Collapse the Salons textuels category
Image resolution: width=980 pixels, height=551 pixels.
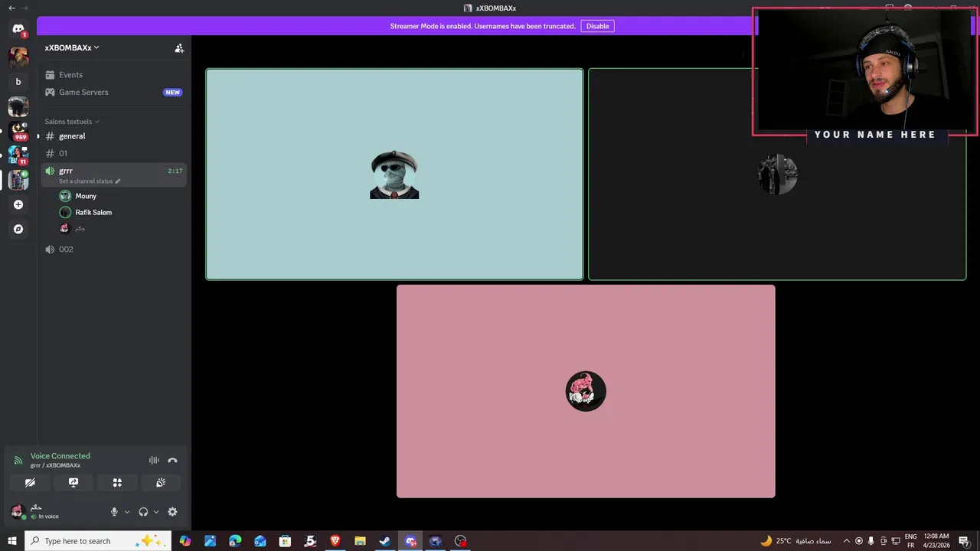[x=72, y=122]
